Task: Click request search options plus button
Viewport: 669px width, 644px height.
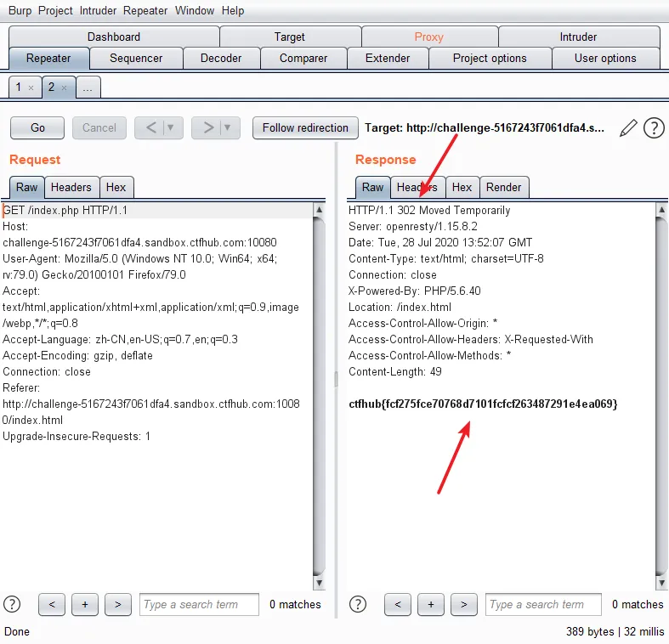Action: click(85, 604)
